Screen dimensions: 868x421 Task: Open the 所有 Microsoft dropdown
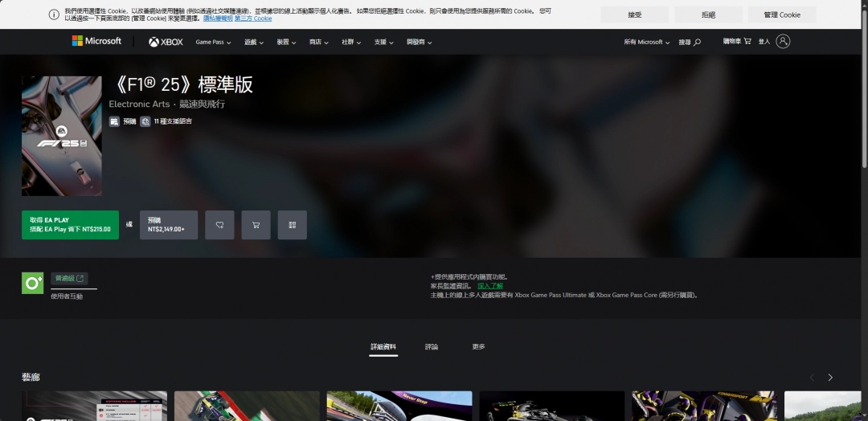pos(647,42)
